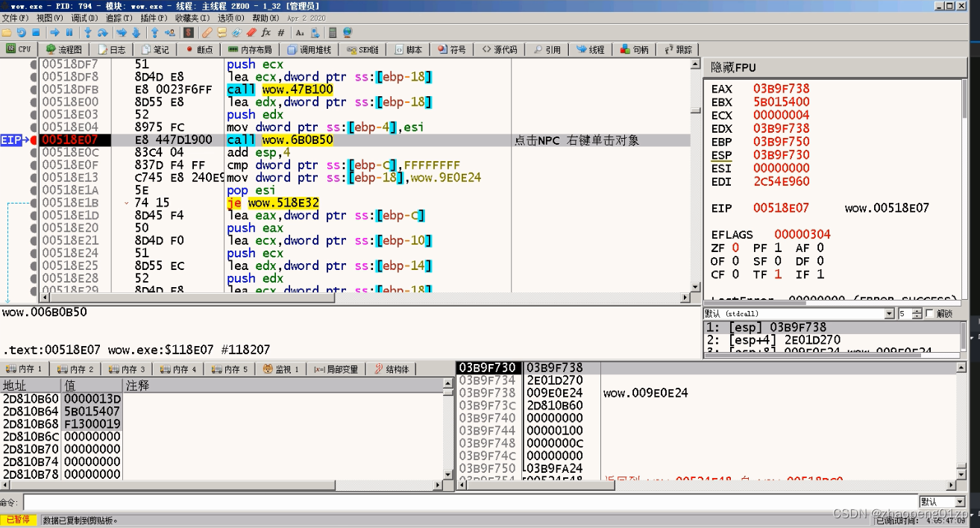
Task: Open the 选项(O) menu
Action: [230, 18]
